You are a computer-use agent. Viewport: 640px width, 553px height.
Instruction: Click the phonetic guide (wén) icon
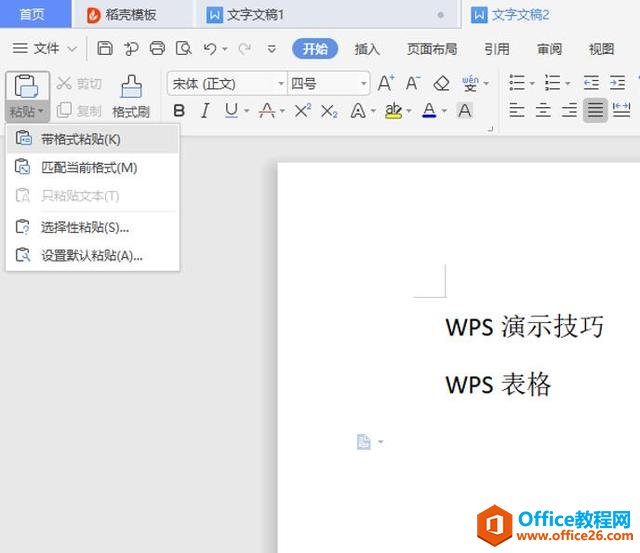point(470,83)
